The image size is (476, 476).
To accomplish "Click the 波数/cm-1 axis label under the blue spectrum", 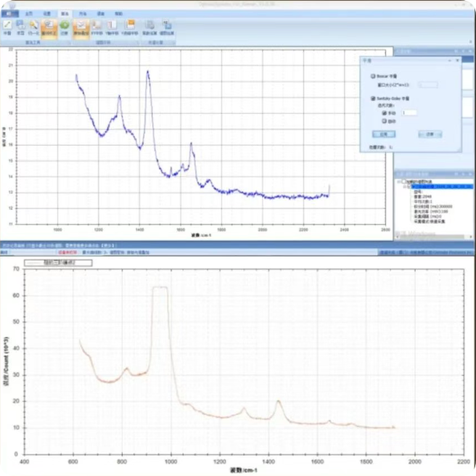I will pyautogui.click(x=201, y=235).
